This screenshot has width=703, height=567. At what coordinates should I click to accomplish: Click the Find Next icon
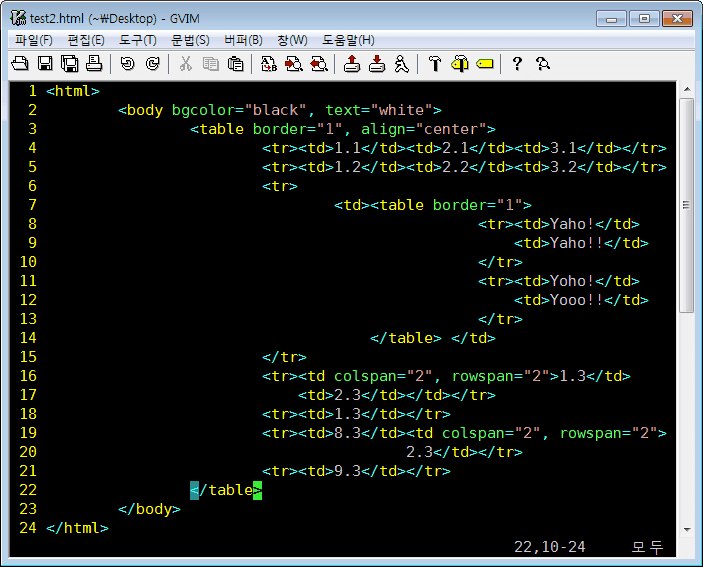click(x=294, y=64)
